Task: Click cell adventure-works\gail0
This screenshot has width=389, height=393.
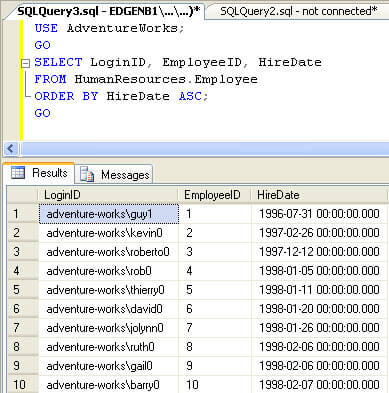Action: [109, 366]
